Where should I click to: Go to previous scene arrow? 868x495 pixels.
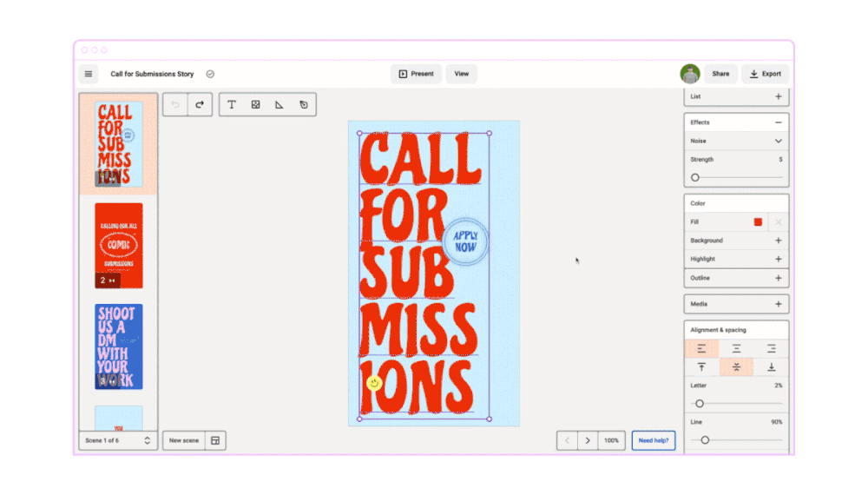click(568, 441)
